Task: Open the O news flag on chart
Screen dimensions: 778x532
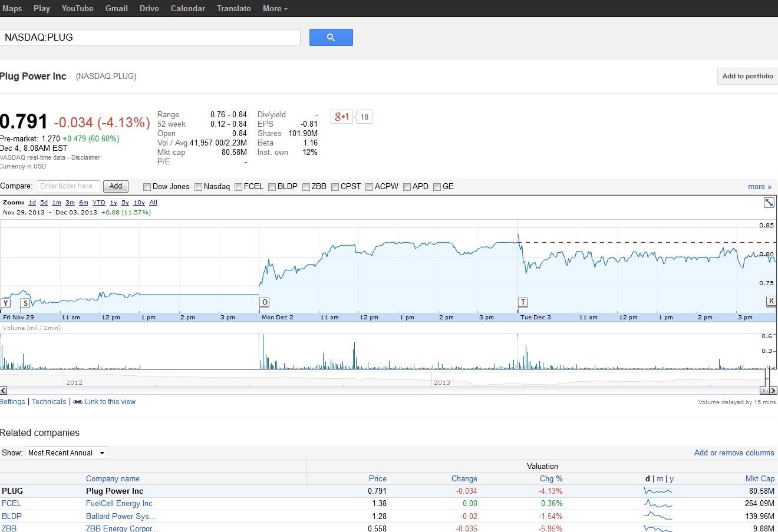Action: pos(265,302)
